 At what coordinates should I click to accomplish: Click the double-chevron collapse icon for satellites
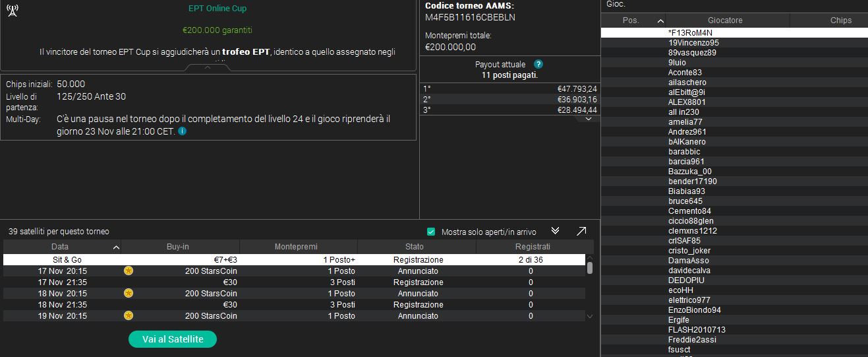pyautogui.click(x=555, y=231)
